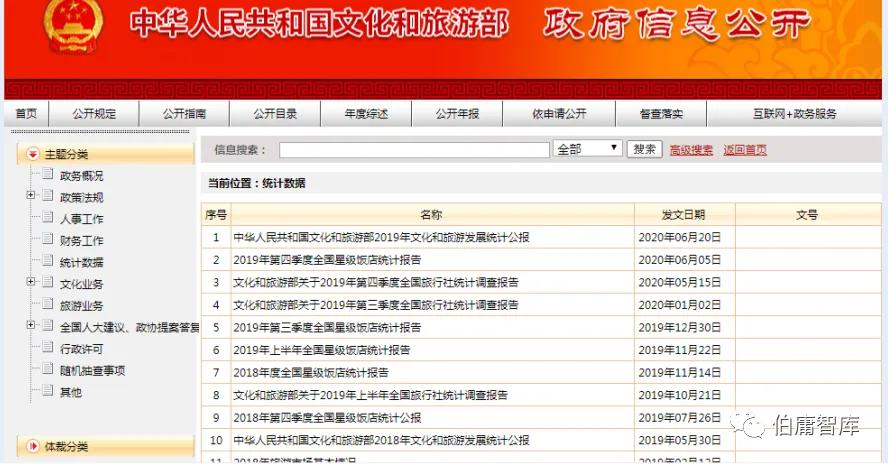Open the 公开目录 navigation tab

click(275, 114)
